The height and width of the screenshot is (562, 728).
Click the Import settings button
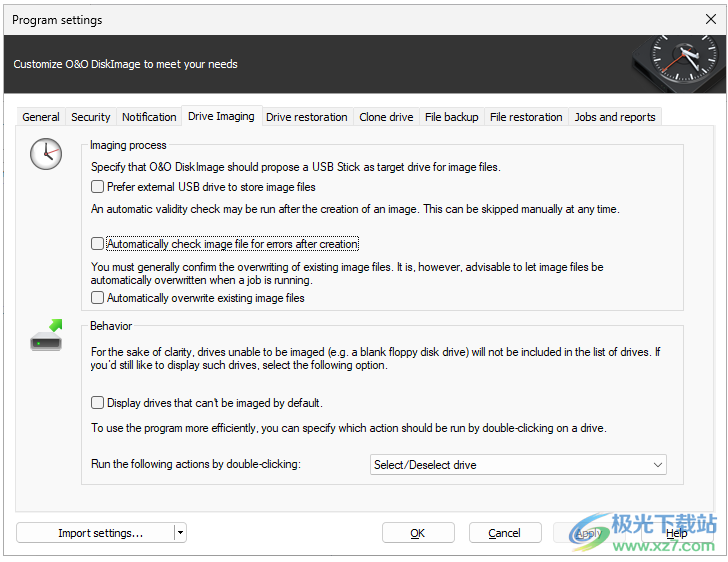(96, 533)
